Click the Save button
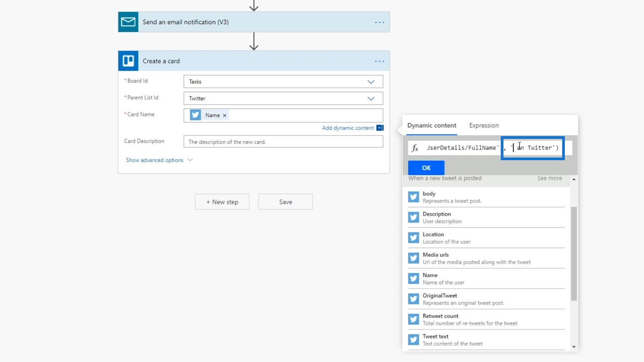 pos(285,202)
